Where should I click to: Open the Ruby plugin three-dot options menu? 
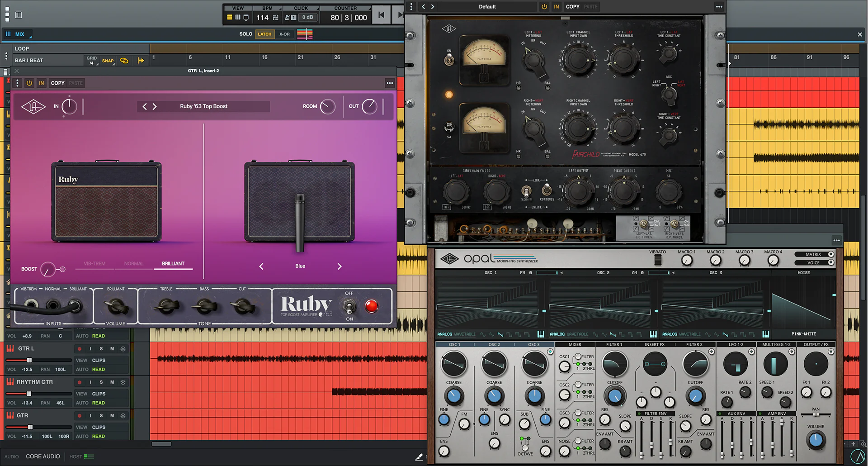[x=390, y=83]
